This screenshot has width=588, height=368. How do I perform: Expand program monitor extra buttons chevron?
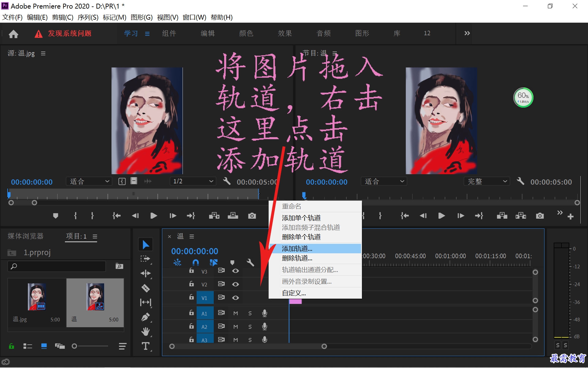560,213
